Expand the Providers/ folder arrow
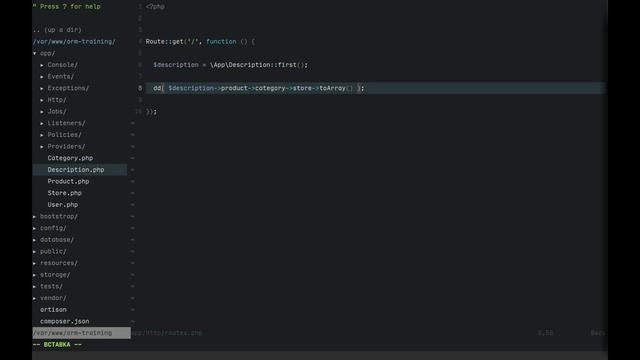The height and width of the screenshot is (360, 640). [42, 147]
